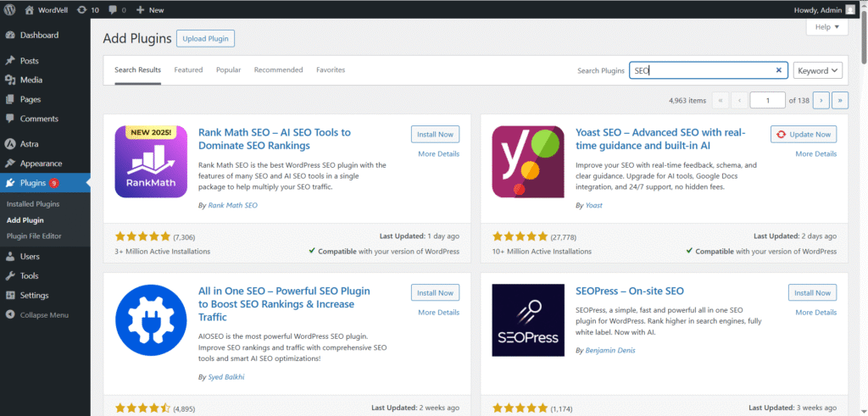Screen dimensions: 868x416
Task: Click the Yoast SEO plugin logo
Action: [x=528, y=162]
